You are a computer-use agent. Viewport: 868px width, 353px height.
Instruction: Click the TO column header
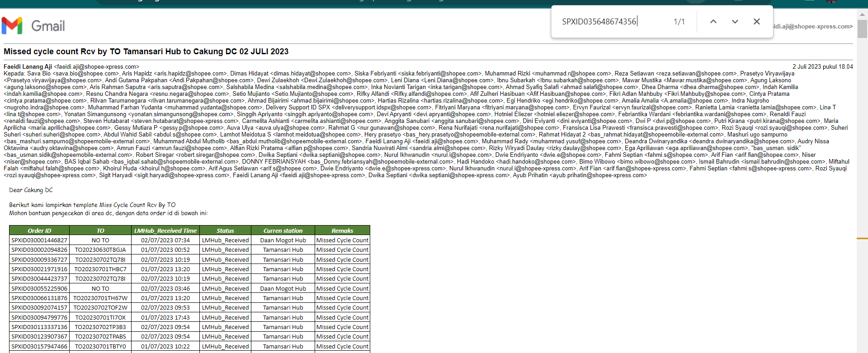pyautogui.click(x=100, y=231)
